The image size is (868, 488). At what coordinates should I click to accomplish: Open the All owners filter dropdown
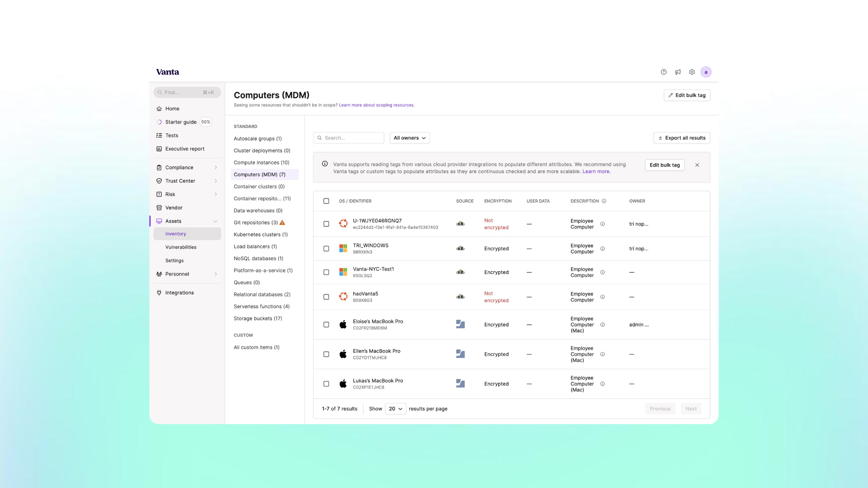tap(410, 138)
